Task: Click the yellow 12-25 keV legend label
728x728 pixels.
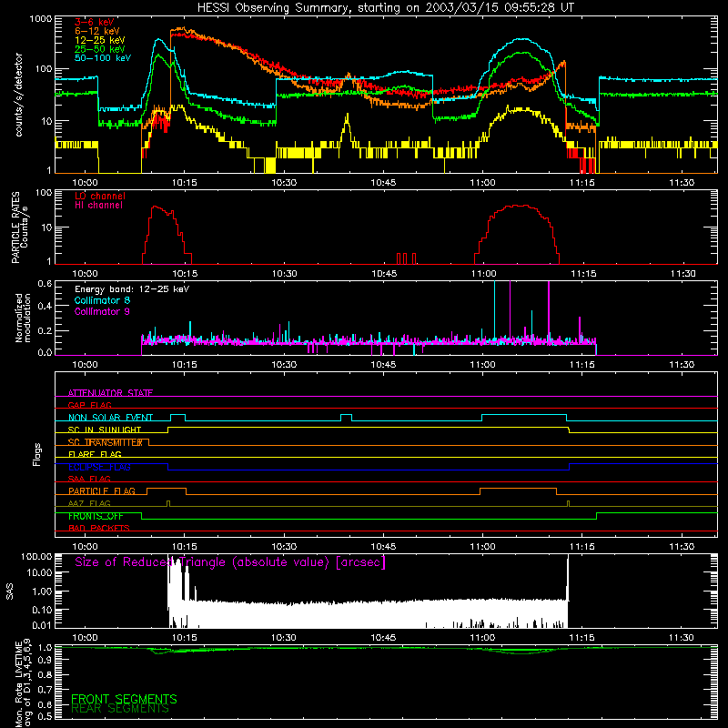Action: tap(100, 40)
